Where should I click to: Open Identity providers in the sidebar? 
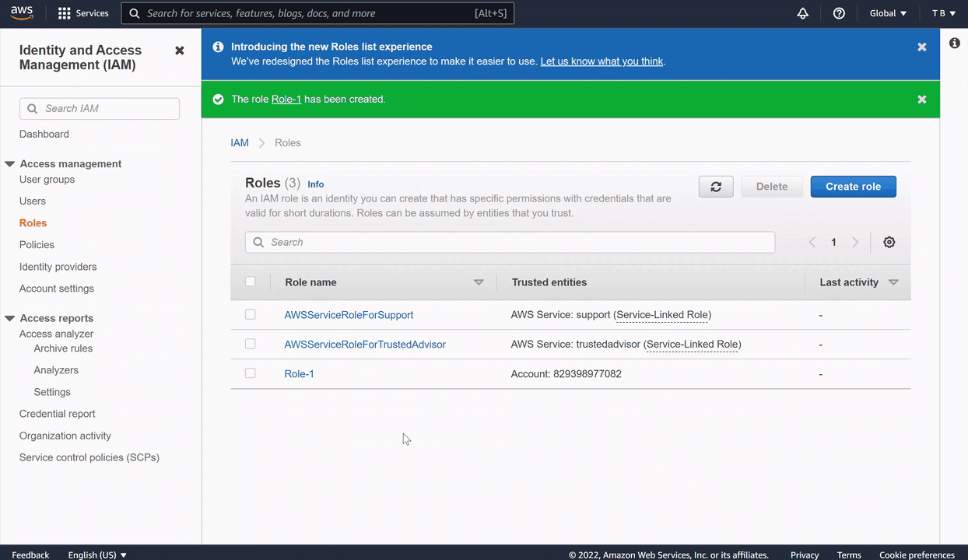click(58, 267)
